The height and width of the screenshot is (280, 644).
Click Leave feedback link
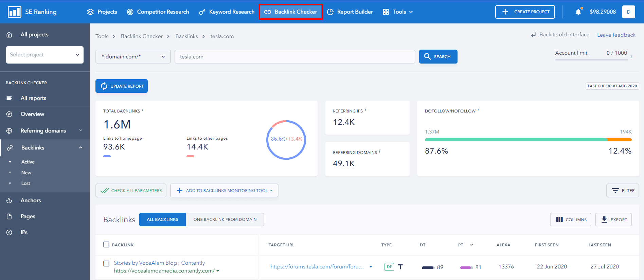point(616,35)
